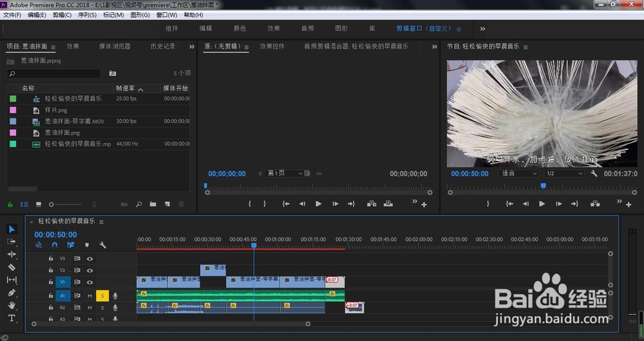Click timeline playhead marker on ruler

(x=254, y=245)
